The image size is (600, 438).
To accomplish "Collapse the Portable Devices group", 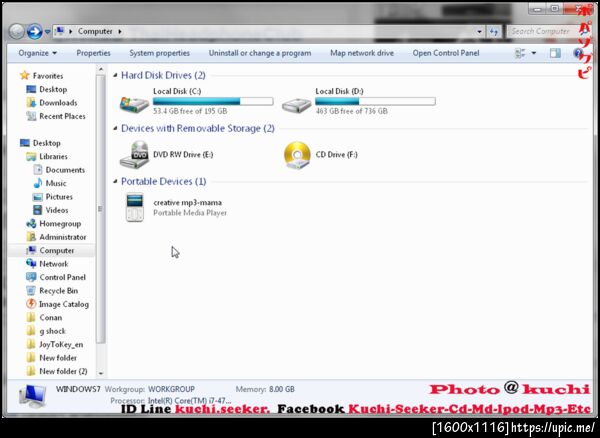I will tap(115, 181).
